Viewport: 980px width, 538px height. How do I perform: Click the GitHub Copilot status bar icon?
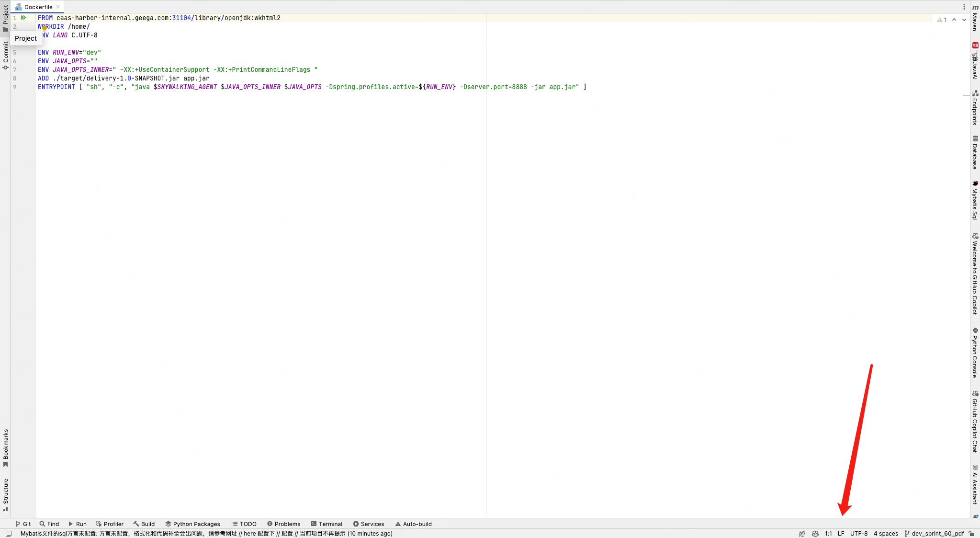pos(815,533)
